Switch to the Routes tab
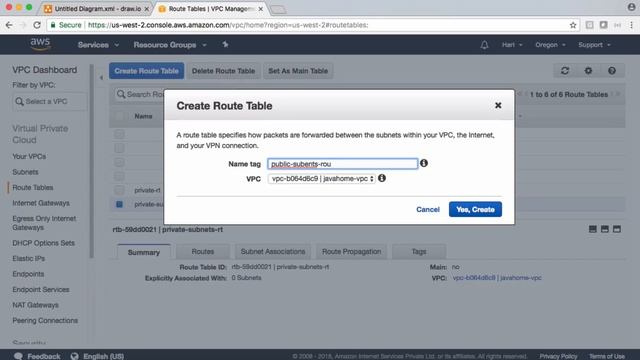640x360 pixels. tap(202, 251)
